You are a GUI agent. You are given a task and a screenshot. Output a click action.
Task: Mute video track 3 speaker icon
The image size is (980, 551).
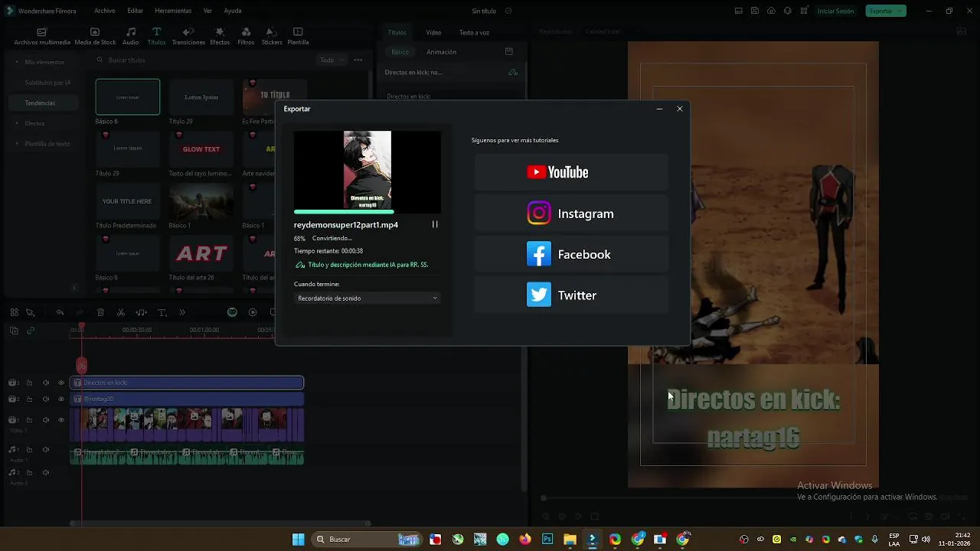pyautogui.click(x=45, y=383)
